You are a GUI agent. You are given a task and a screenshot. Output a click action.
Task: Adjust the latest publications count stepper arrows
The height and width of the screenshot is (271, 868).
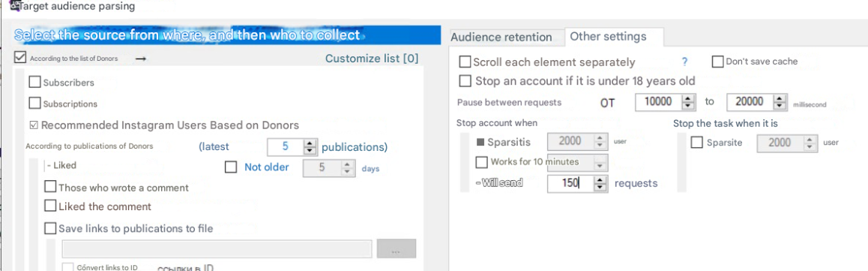pos(310,147)
